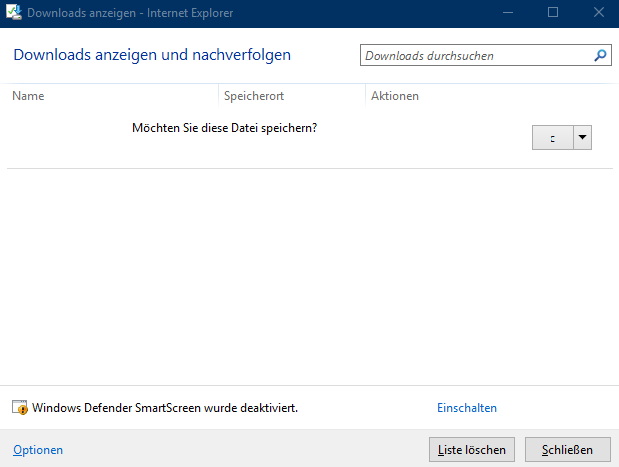Screen dimensions: 619x467
Task: Select the text 'Möchten Sie diese Datei speichern?'
Action: (x=224, y=128)
